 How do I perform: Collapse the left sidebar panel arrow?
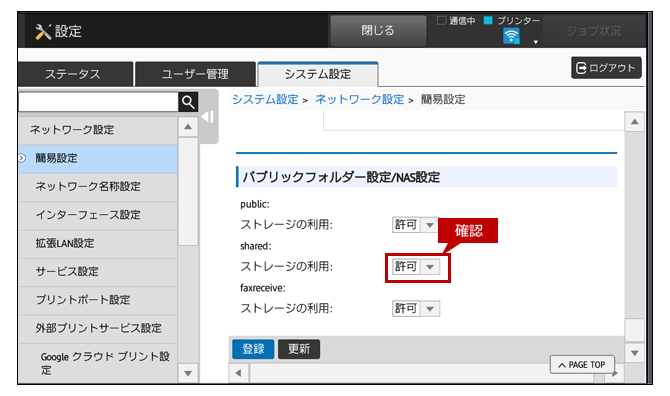(208, 117)
